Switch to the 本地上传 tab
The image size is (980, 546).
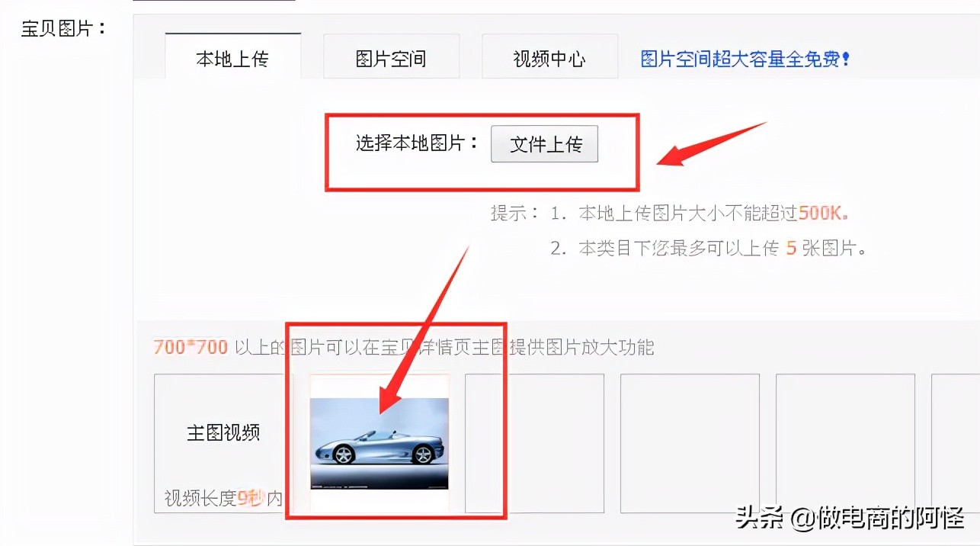(232, 58)
